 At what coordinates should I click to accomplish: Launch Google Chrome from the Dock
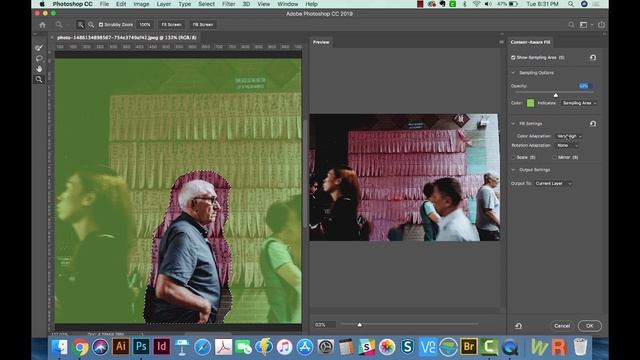tap(80, 347)
